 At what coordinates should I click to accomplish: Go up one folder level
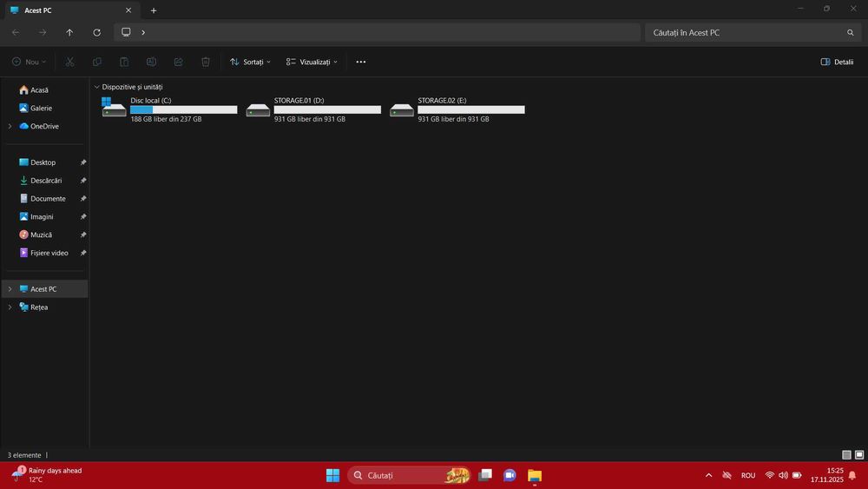click(x=69, y=33)
